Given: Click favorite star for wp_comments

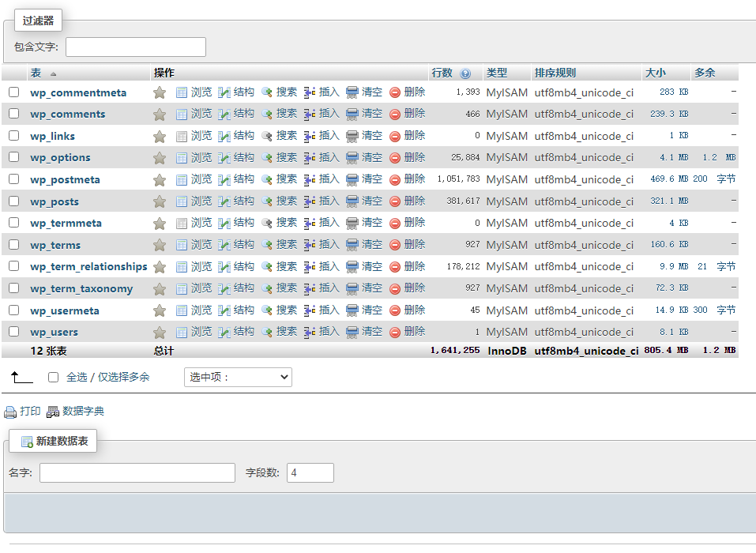Looking at the screenshot, I should [x=160, y=115].
